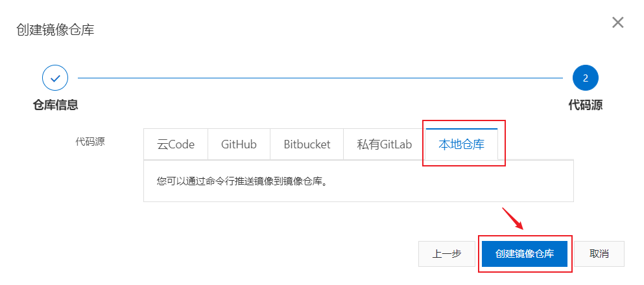This screenshot has height=285, width=644.
Task: Choose the 私有GitLab tab
Action: [x=385, y=144]
